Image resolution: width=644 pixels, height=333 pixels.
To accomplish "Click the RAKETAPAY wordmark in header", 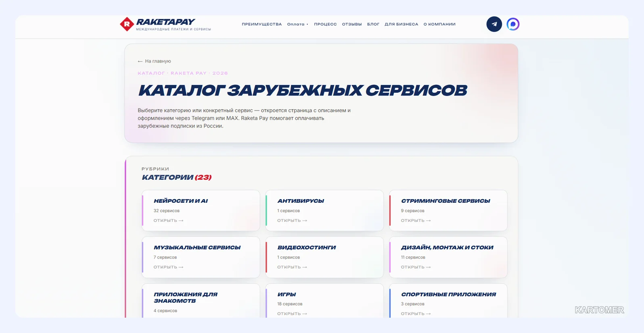I will click(165, 22).
